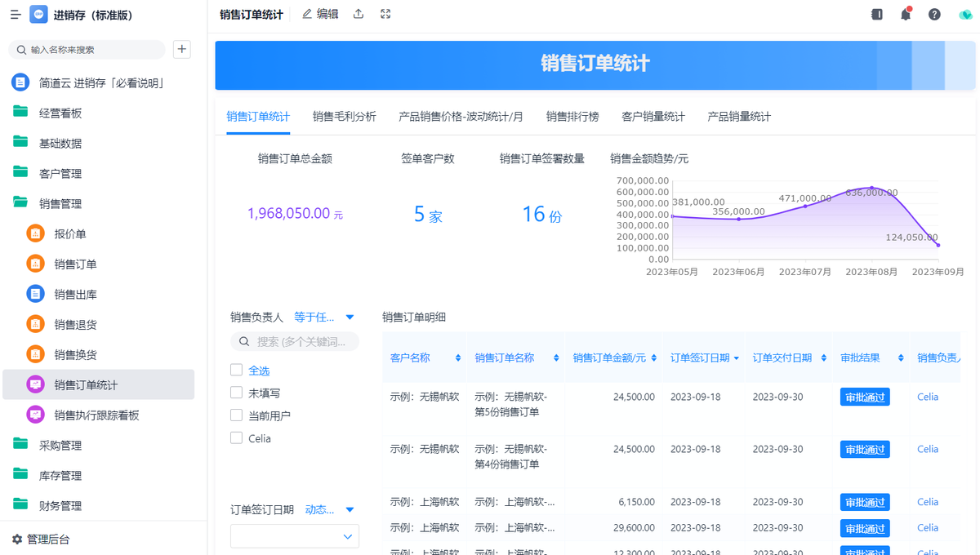Viewport: 980px width, 555px height.
Task: Click the 2023年08月 peak point on chart
Action: tap(871, 189)
